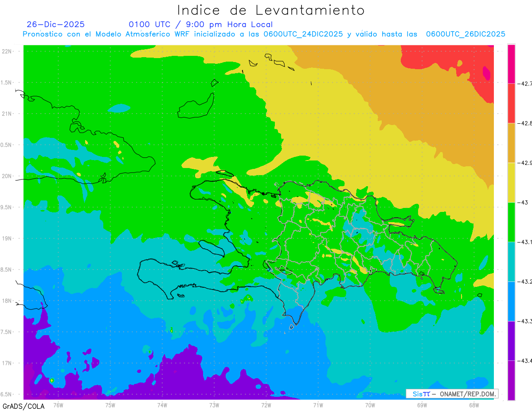Click the magenta swatch at the colorbar top

pyautogui.click(x=511, y=64)
